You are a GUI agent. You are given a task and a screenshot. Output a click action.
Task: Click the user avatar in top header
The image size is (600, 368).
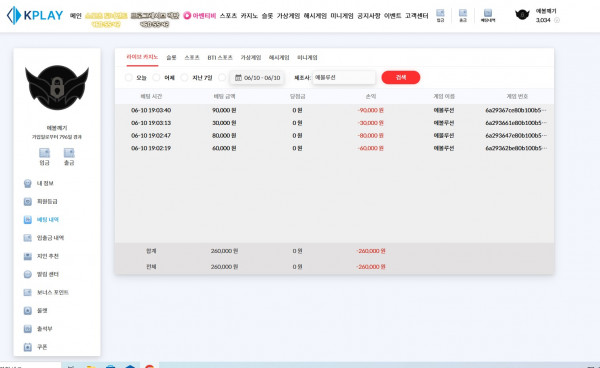point(522,15)
